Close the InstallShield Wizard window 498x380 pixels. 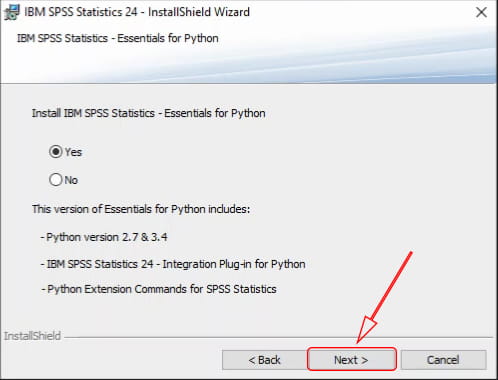(x=481, y=12)
